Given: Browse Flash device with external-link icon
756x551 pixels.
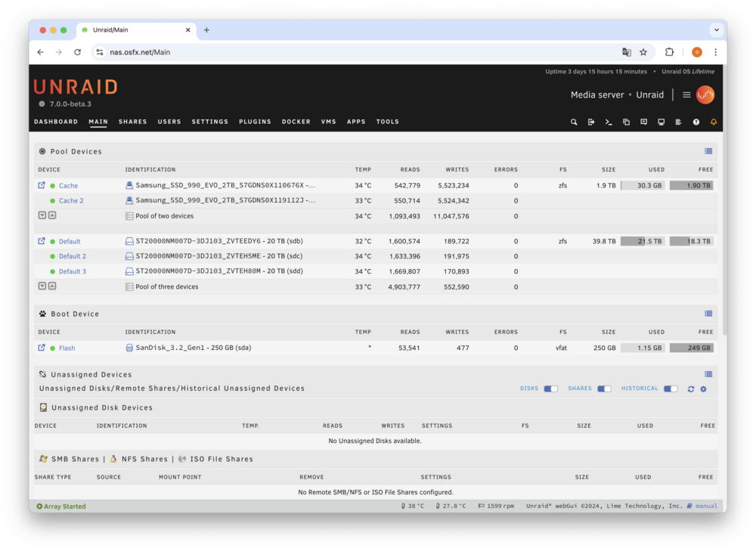Looking at the screenshot, I should coord(42,348).
